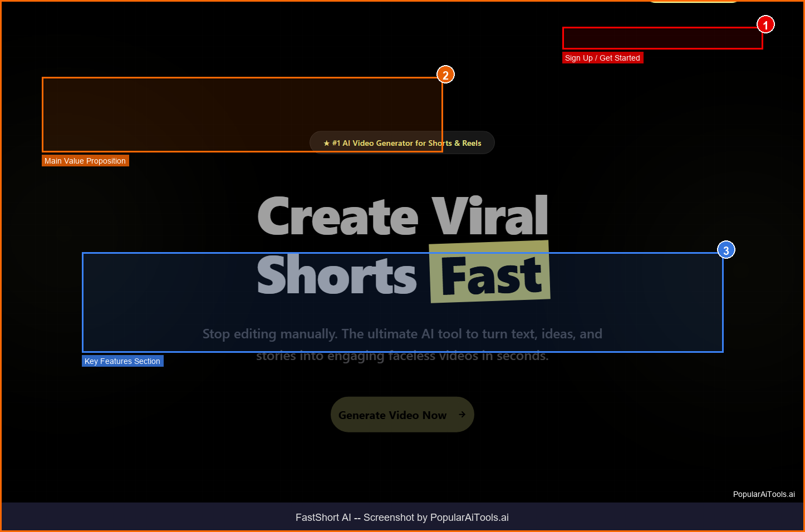Image resolution: width=805 pixels, height=532 pixels.
Task: Click the 'Stop editing manually' subtitle line
Action: pos(402,334)
